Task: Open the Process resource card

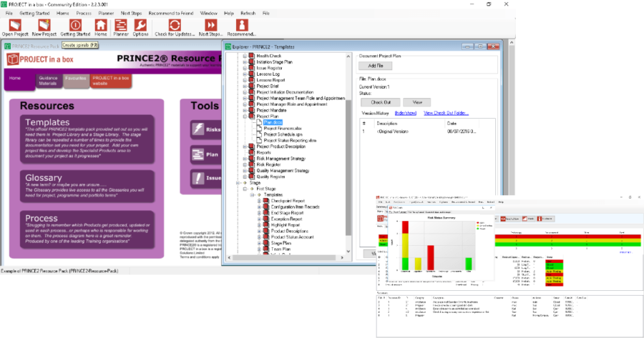Action: tap(87, 229)
